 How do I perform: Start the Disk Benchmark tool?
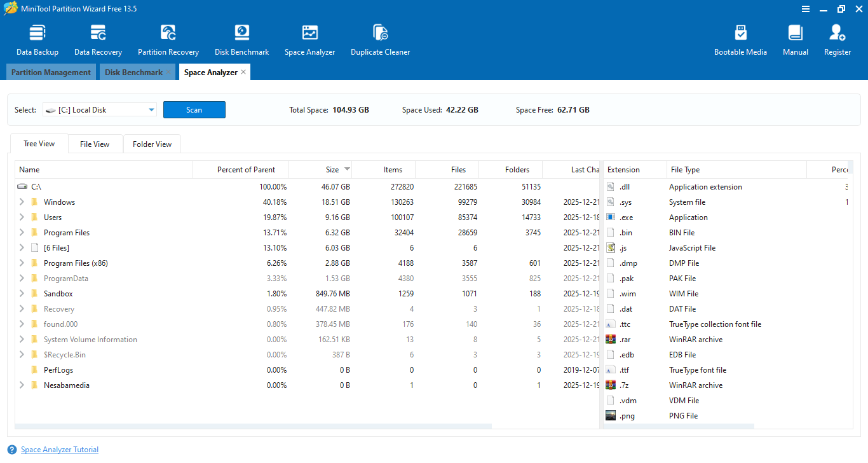[x=241, y=39]
